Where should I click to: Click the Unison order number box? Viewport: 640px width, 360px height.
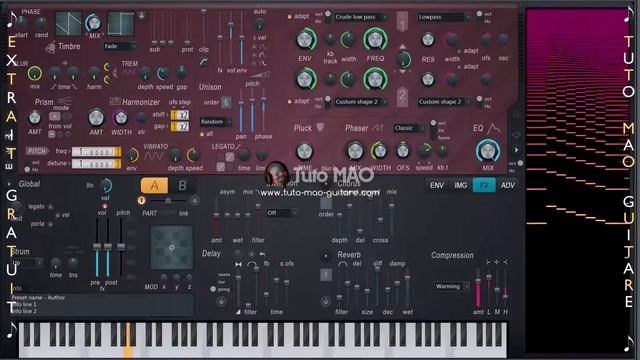(226, 102)
